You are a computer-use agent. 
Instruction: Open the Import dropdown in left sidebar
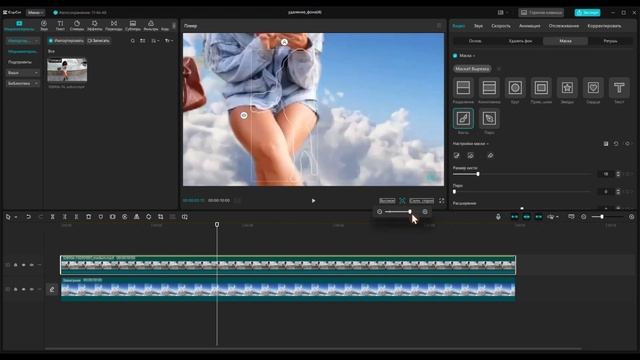click(x=23, y=41)
